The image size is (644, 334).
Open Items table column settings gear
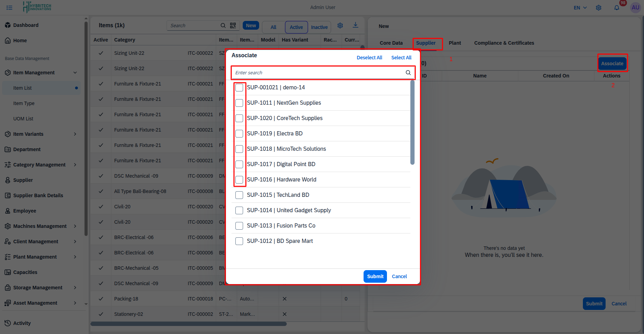pos(340,25)
